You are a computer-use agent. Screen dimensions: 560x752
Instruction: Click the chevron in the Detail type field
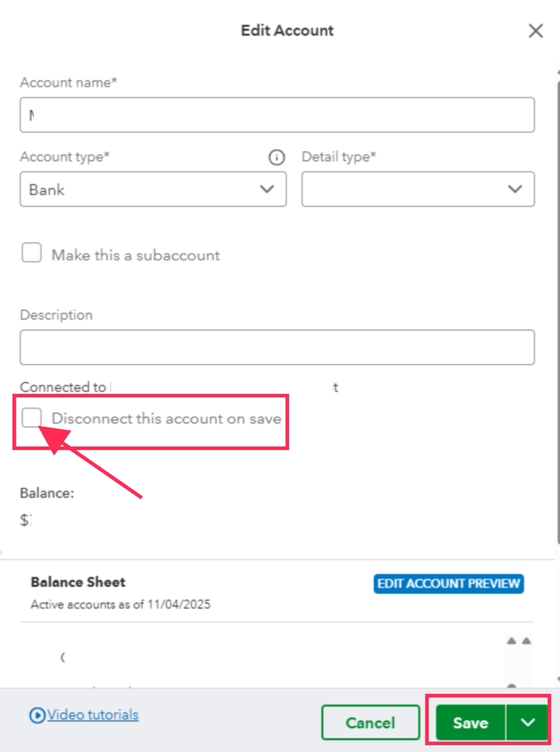pyautogui.click(x=515, y=189)
